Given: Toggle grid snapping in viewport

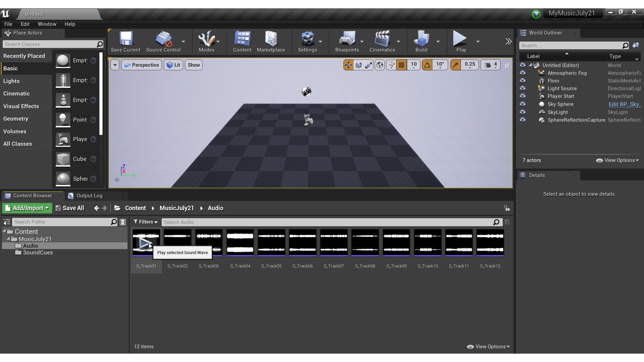Looking at the screenshot, I should pos(401,65).
